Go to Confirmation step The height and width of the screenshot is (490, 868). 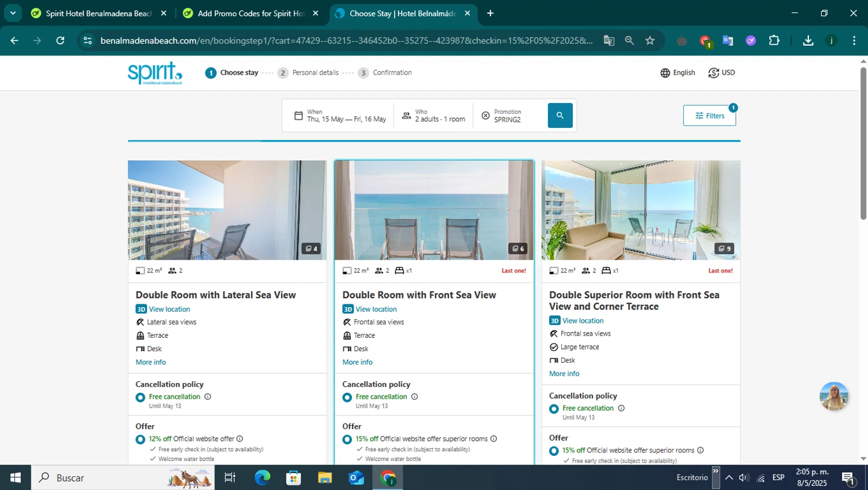coord(385,73)
